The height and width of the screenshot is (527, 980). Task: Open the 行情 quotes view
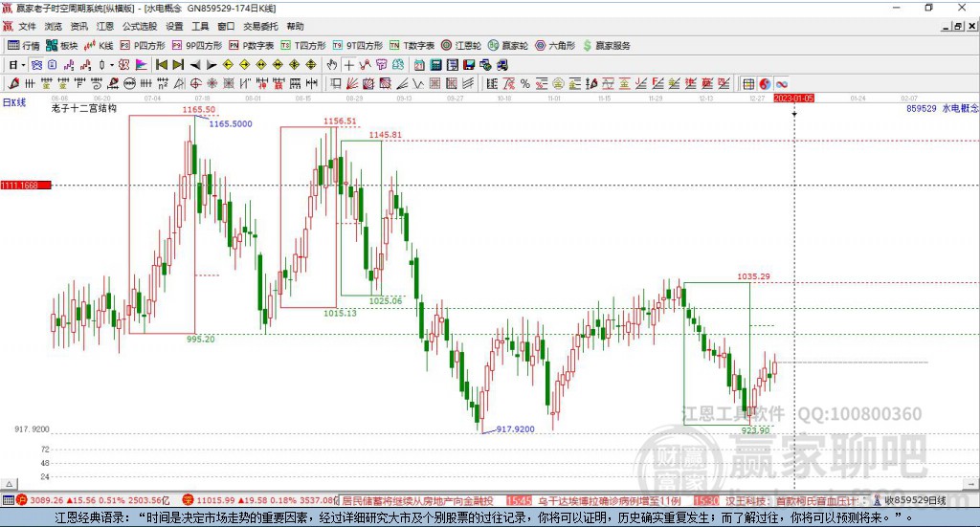click(23, 46)
